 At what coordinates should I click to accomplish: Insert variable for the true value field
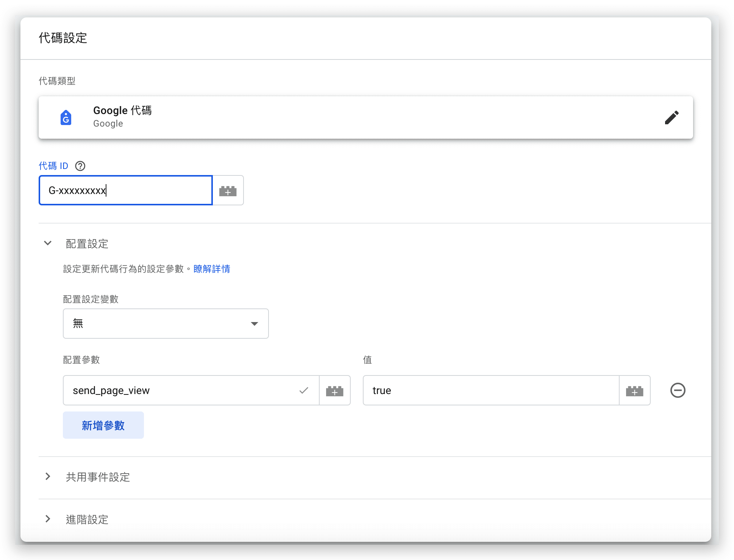(634, 391)
